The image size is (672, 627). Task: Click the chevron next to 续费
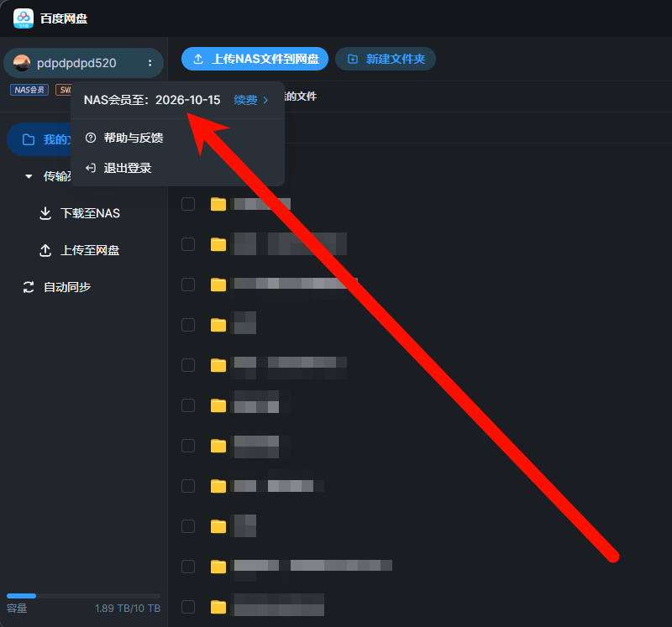265,100
